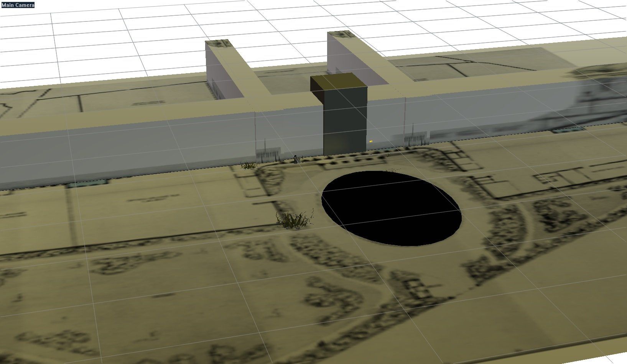Select the black circular disc on the ground

391,208
